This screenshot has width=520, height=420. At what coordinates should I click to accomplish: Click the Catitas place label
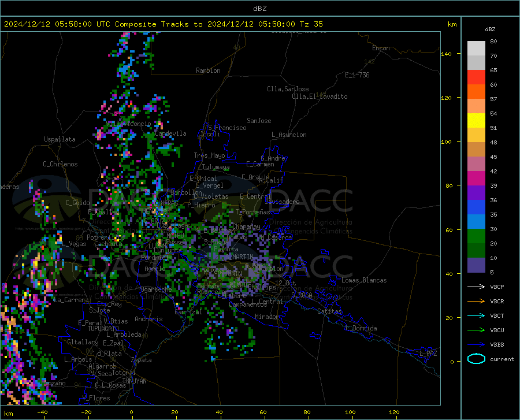pos(329,311)
